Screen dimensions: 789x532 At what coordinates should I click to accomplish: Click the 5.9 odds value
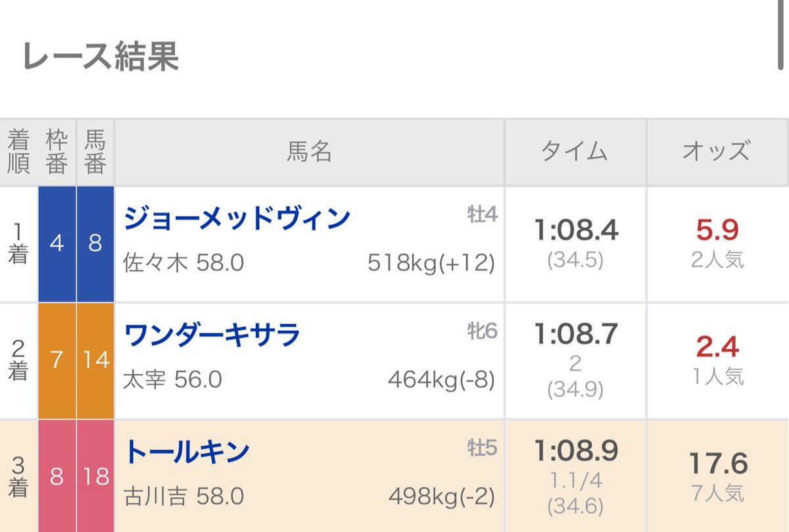[x=717, y=230]
